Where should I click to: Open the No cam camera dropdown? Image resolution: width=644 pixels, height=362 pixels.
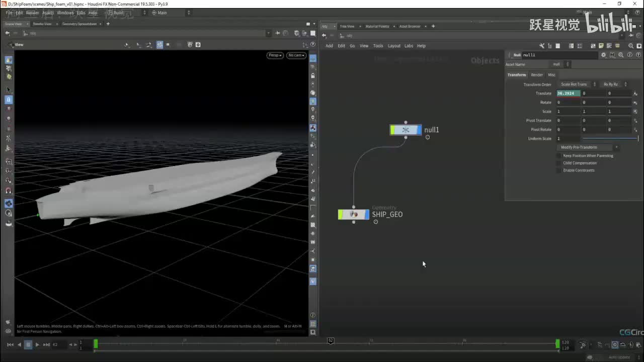[x=296, y=55]
